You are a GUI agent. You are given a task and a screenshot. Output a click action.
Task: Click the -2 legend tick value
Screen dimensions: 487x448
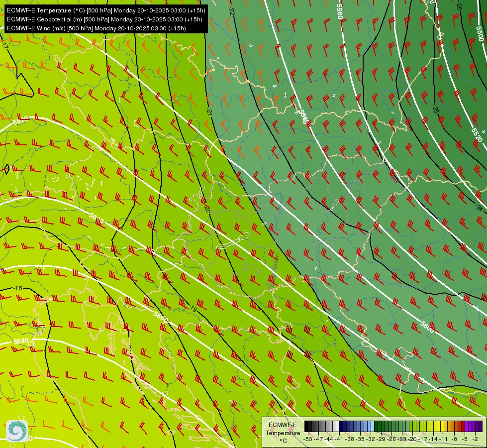pyautogui.click(x=475, y=439)
